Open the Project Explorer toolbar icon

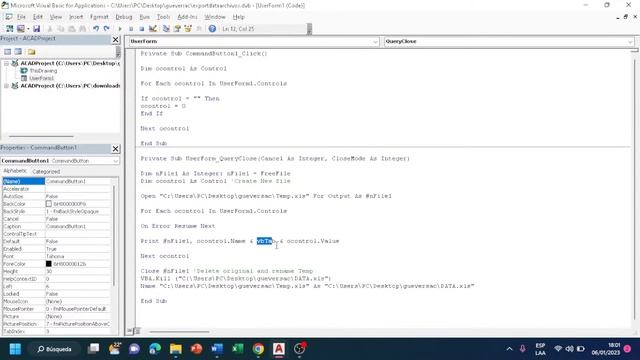click(166, 29)
